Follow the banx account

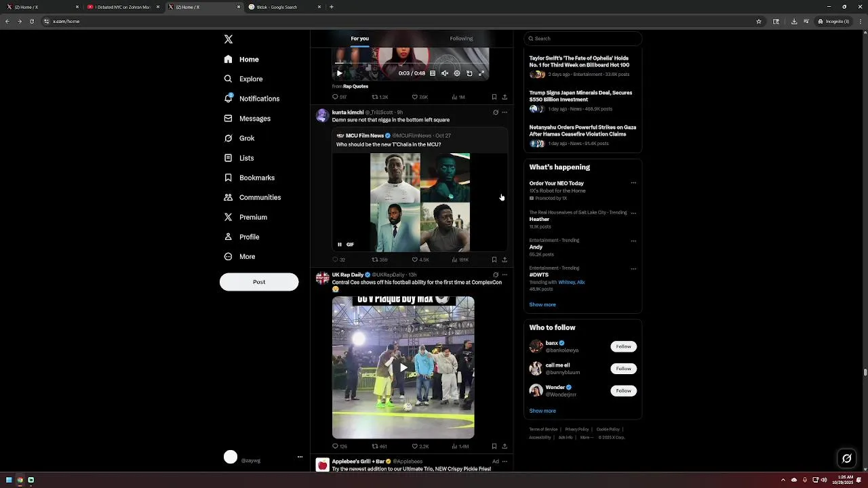point(623,346)
